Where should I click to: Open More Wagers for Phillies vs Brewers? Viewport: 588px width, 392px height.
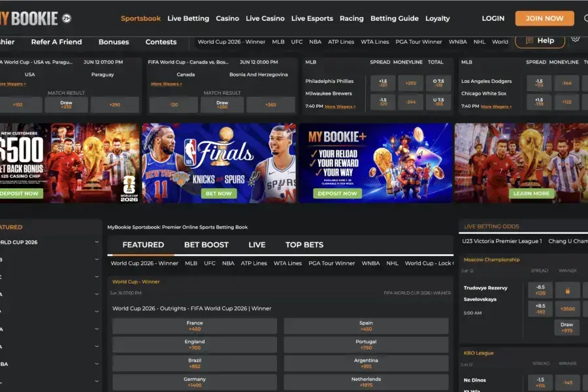coord(340,106)
